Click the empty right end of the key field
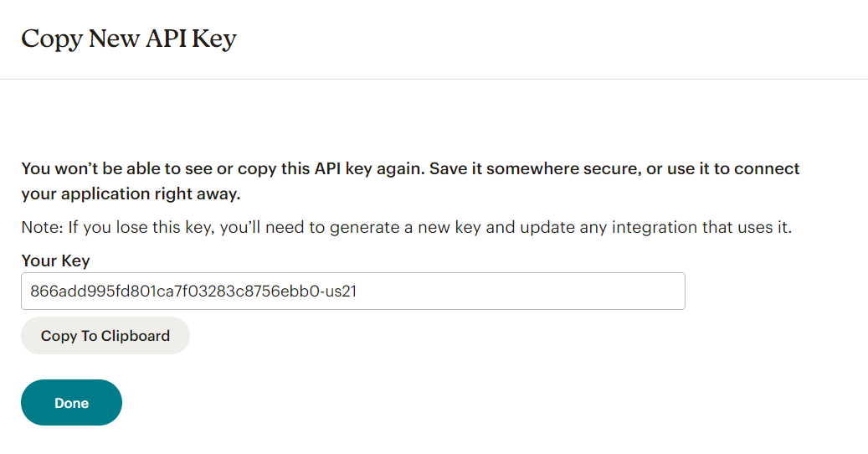868x454 pixels. 586,291
